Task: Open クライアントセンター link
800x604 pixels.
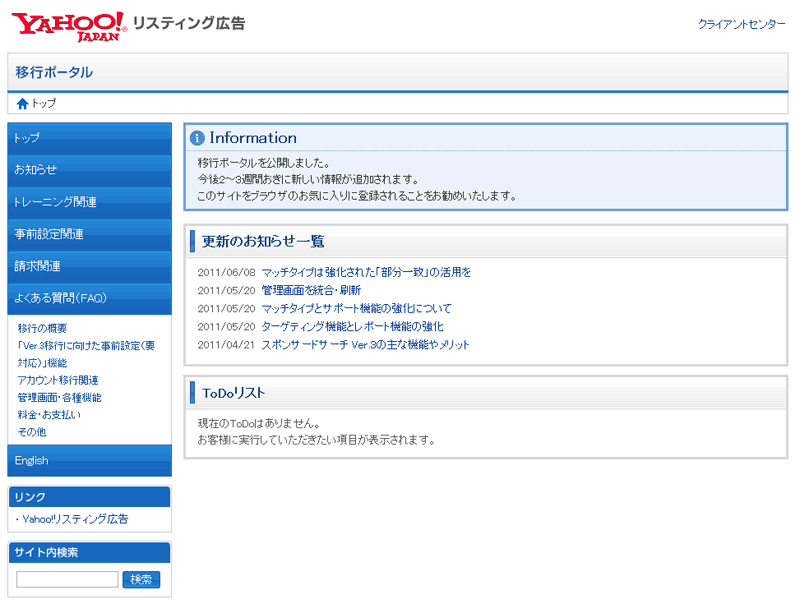Action: point(741,24)
